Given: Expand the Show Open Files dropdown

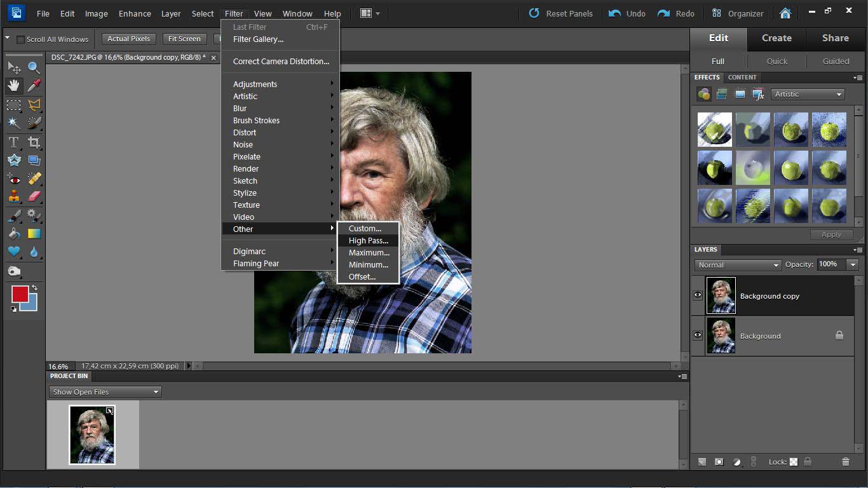Looking at the screenshot, I should pyautogui.click(x=105, y=392).
